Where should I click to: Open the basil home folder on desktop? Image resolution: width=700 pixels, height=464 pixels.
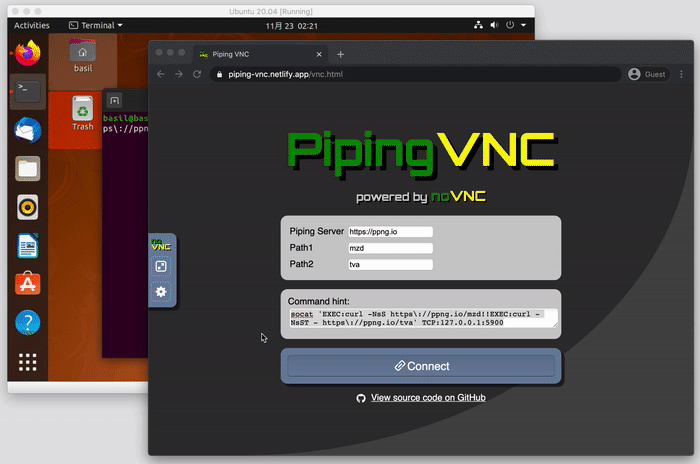pyautogui.click(x=83, y=56)
